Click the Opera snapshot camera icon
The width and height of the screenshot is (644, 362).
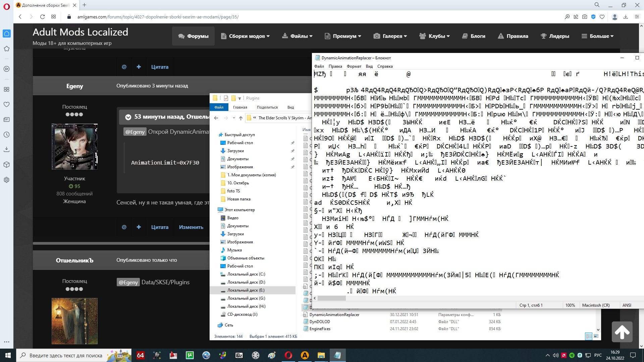pos(585,17)
